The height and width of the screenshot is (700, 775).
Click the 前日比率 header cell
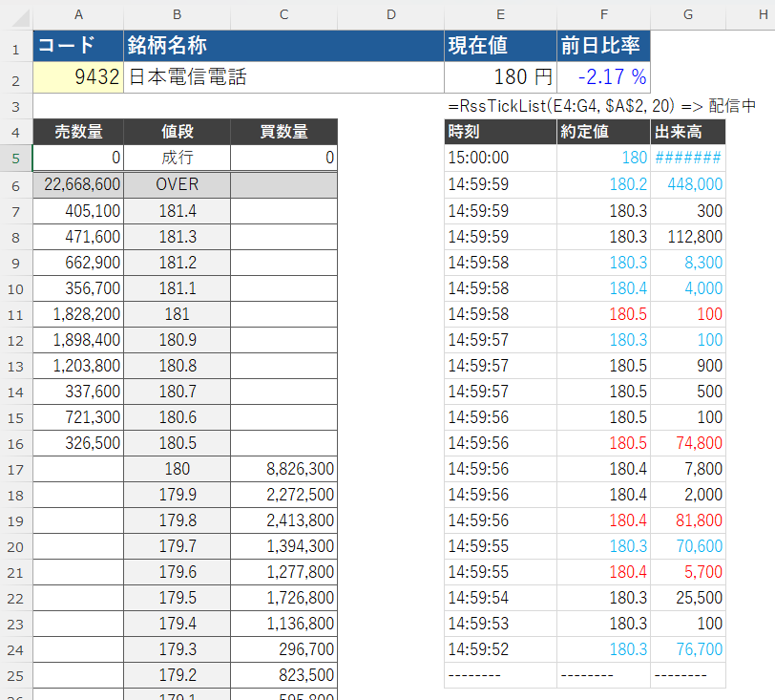pyautogui.click(x=603, y=46)
